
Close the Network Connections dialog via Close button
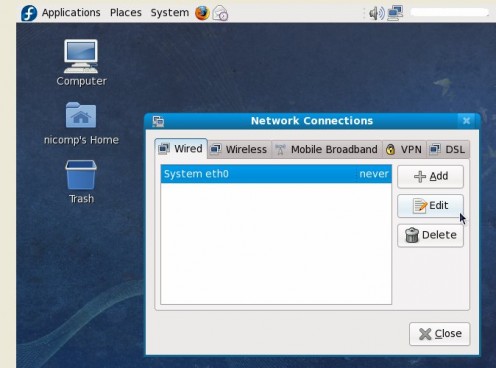coord(440,334)
